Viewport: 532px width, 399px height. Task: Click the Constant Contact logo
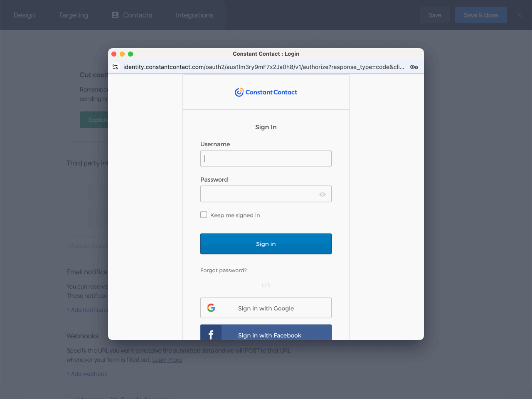pos(266,92)
